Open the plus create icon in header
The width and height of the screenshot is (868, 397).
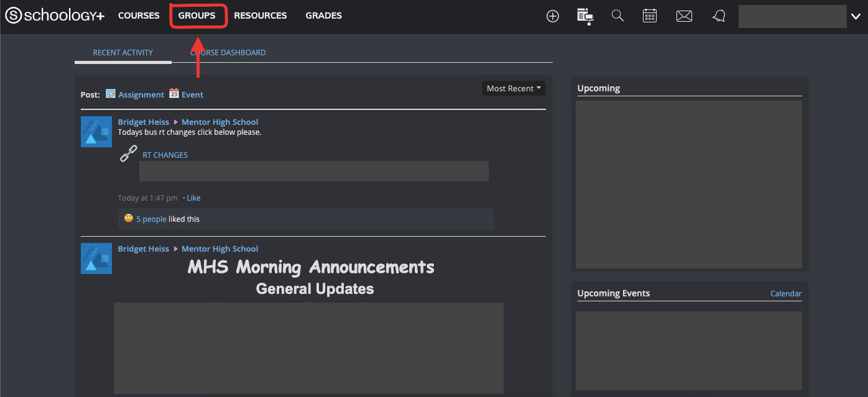pyautogui.click(x=552, y=16)
